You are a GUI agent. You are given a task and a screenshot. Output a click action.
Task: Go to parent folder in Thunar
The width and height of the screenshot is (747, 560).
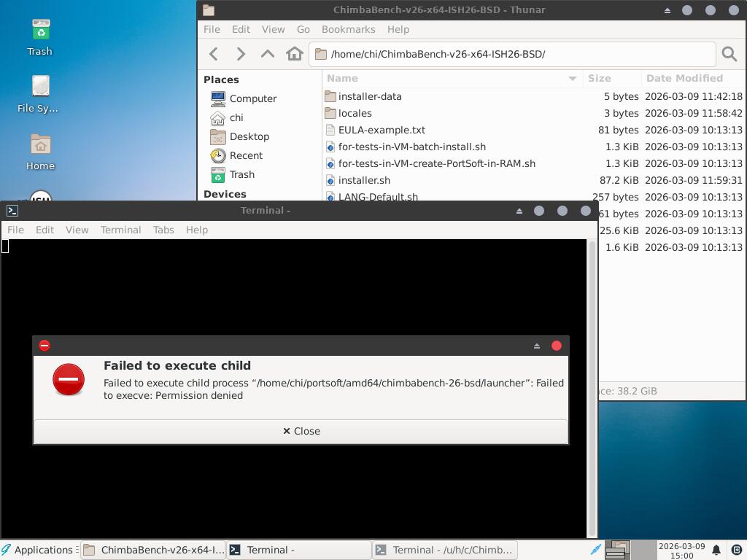[268, 54]
